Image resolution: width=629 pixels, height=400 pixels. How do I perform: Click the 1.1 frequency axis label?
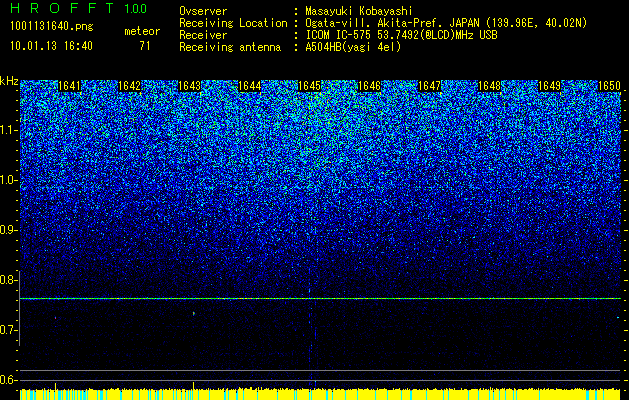point(8,130)
